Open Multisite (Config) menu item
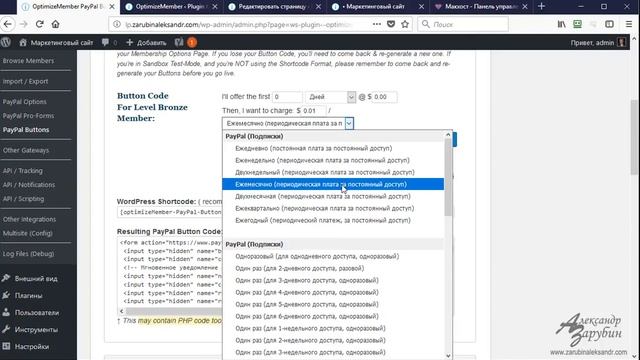640x360 pixels. click(28, 233)
